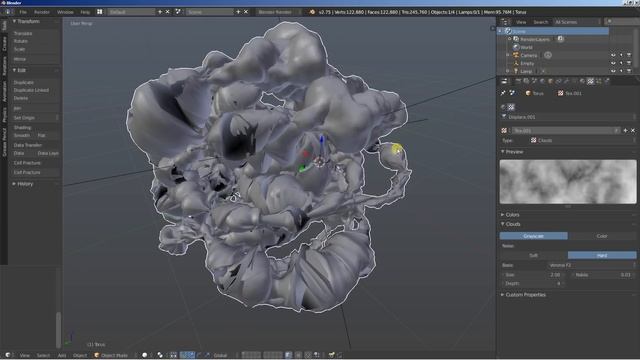Viewport: 640px width, 360px height.
Task: Click the editor type icon in the 3D header
Action: (7, 355)
